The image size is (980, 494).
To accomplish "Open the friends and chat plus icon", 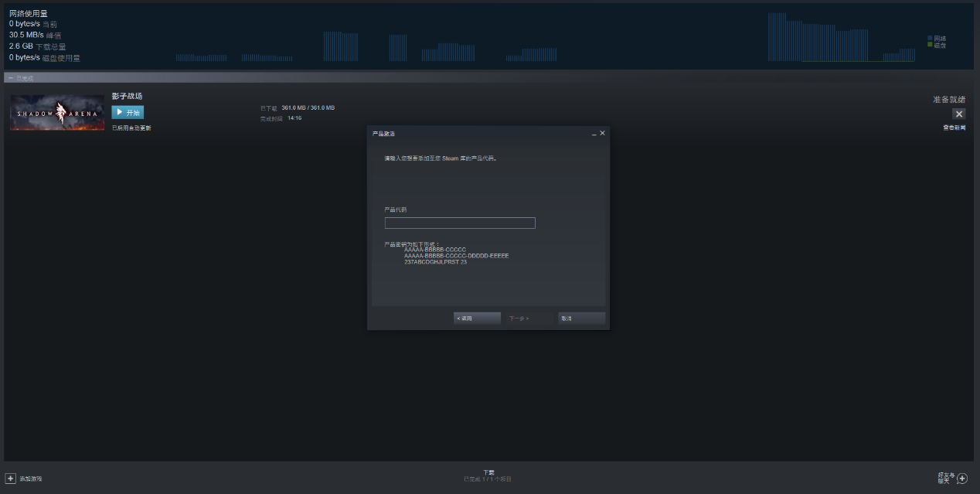I will pos(962,479).
